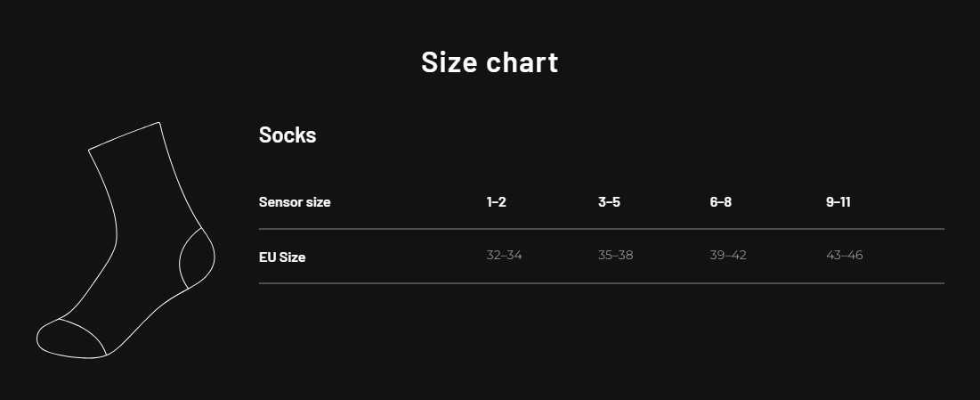Click the EU size 35–38 cell
The width and height of the screenshot is (980, 400).
pyautogui.click(x=616, y=256)
